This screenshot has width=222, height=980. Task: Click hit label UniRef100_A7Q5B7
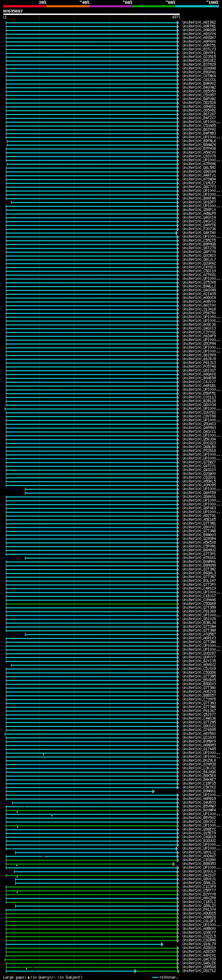[199, 634]
